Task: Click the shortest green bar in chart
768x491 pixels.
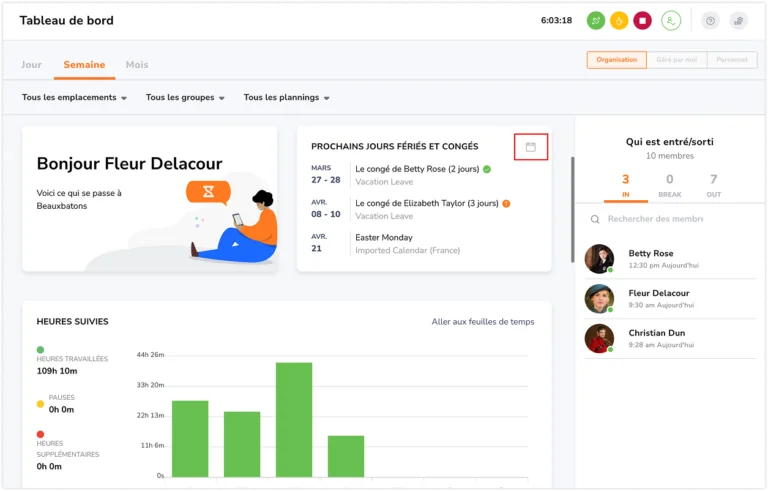Action: click(x=346, y=456)
